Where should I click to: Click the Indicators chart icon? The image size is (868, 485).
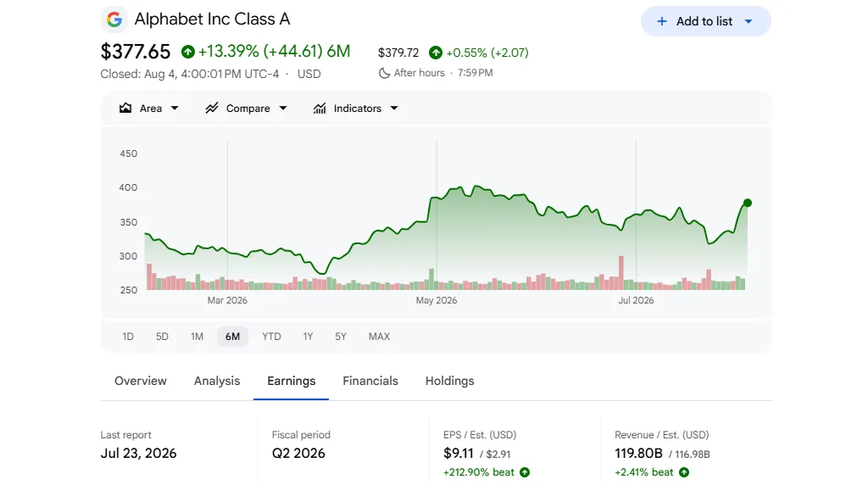(x=320, y=109)
